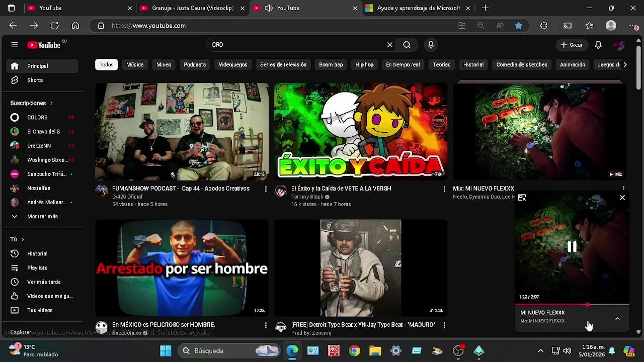Open options for Detroit Type Beat video

click(444, 325)
